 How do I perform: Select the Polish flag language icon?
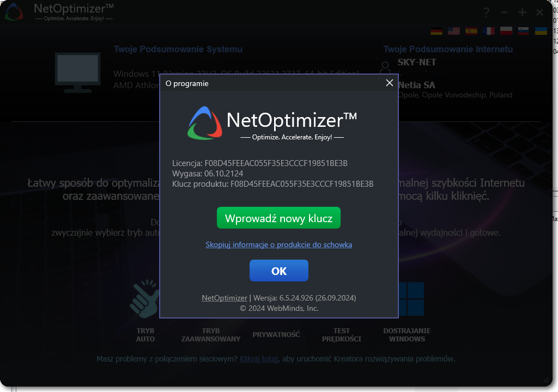click(x=506, y=31)
